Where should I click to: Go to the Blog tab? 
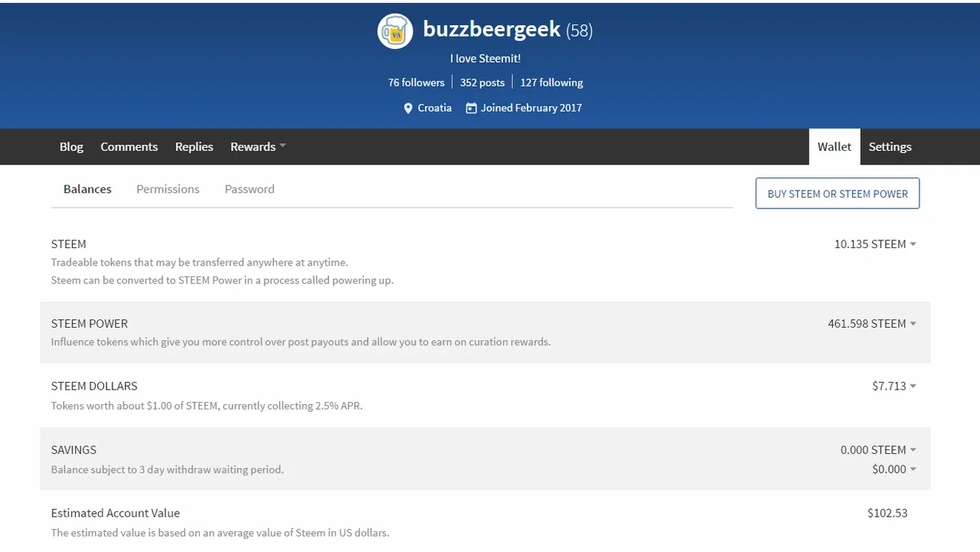71,147
